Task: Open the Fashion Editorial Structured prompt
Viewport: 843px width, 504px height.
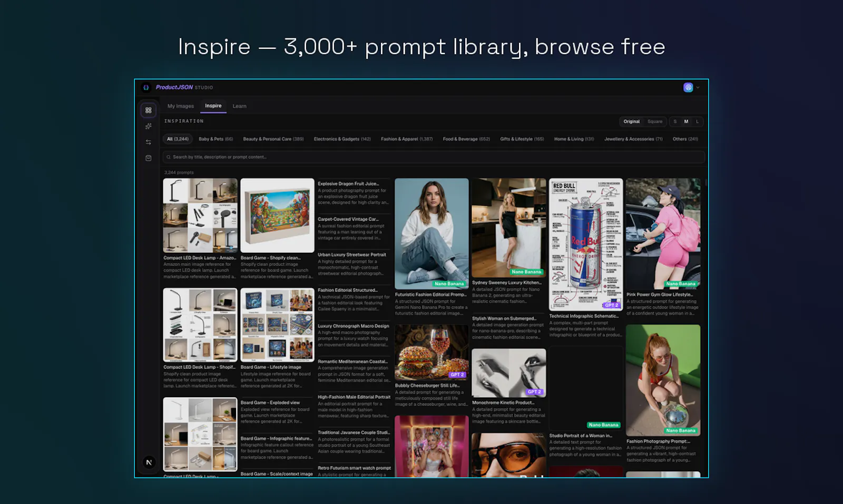Action: [354, 300]
